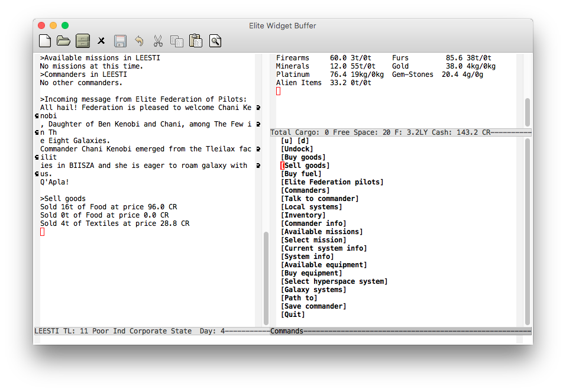Click the [u] scroll-up button
The width and height of the screenshot is (566, 392).
pos(287,141)
